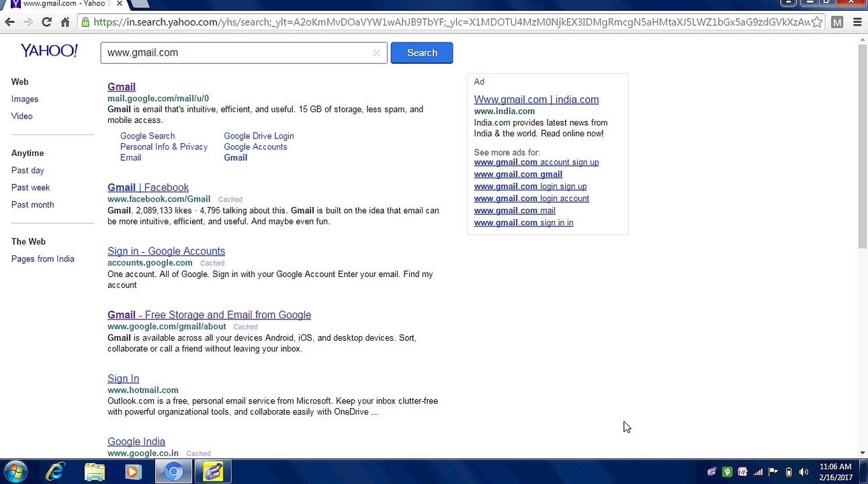The width and height of the screenshot is (868, 484).
Task: Click the browser forward arrow
Action: click(28, 22)
